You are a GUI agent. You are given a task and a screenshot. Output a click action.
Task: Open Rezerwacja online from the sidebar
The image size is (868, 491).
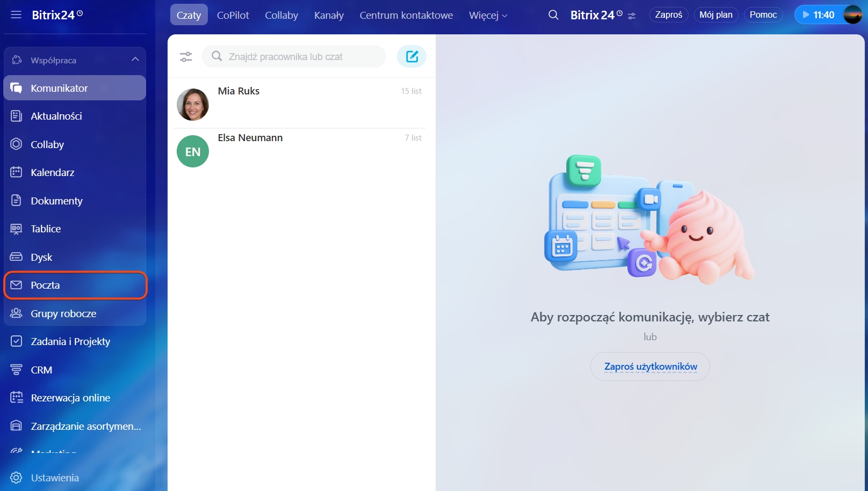click(x=75, y=398)
